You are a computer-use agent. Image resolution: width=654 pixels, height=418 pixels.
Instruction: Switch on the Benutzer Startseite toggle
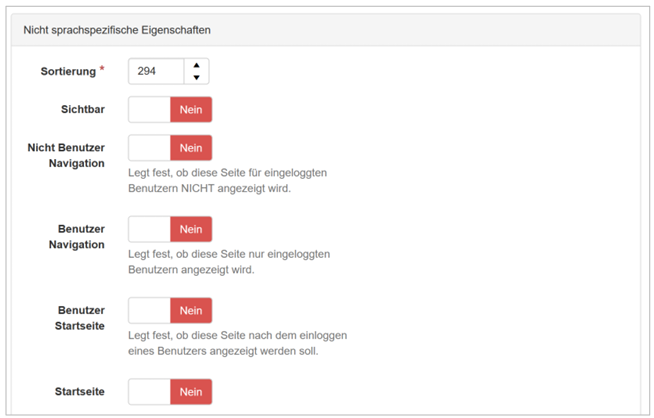(x=170, y=310)
